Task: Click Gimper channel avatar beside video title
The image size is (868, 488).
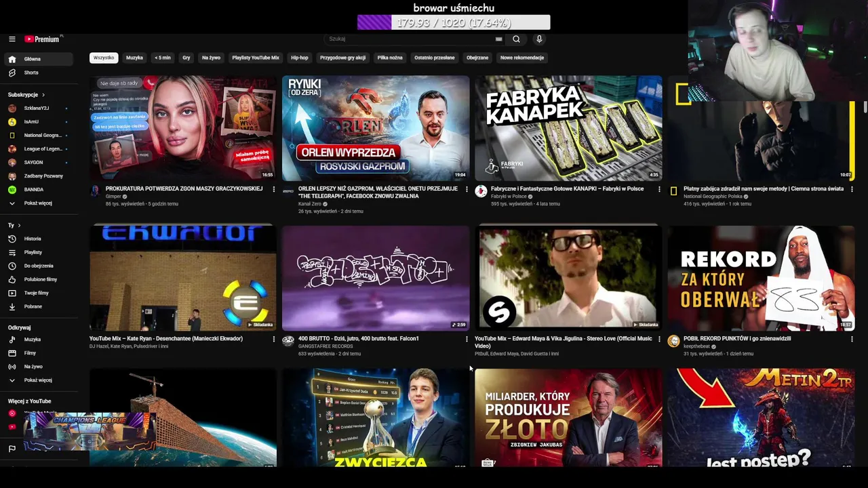Action: tap(95, 191)
